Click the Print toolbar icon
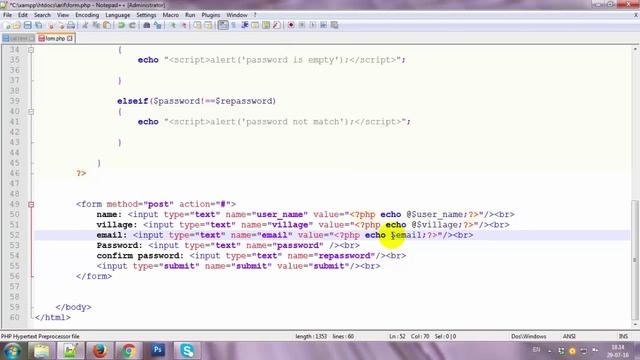640x360 pixels. pyautogui.click(x=71, y=25)
